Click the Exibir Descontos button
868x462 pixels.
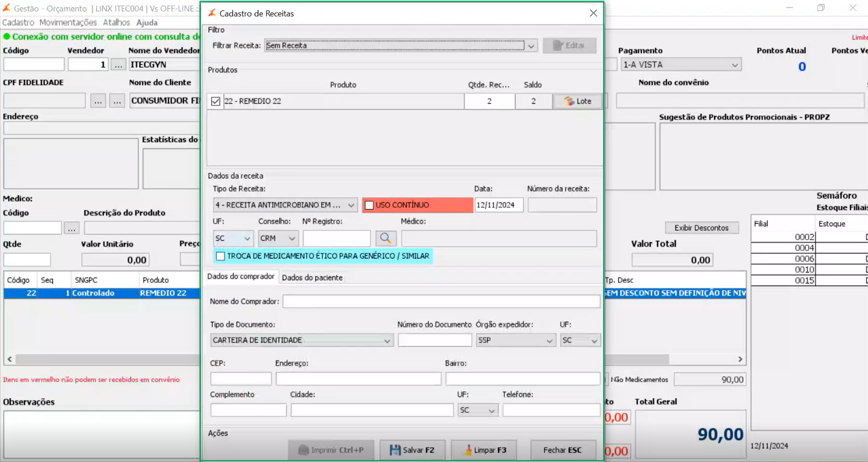click(x=701, y=228)
